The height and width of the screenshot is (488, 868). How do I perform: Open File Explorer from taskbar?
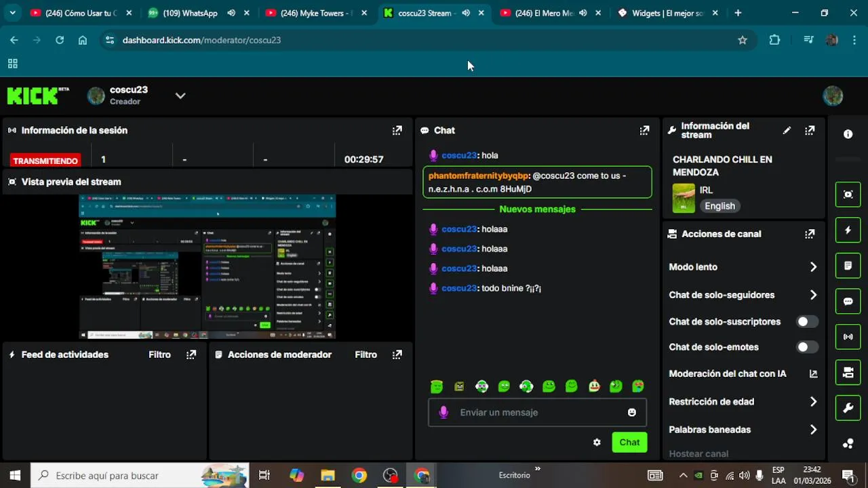(x=328, y=475)
